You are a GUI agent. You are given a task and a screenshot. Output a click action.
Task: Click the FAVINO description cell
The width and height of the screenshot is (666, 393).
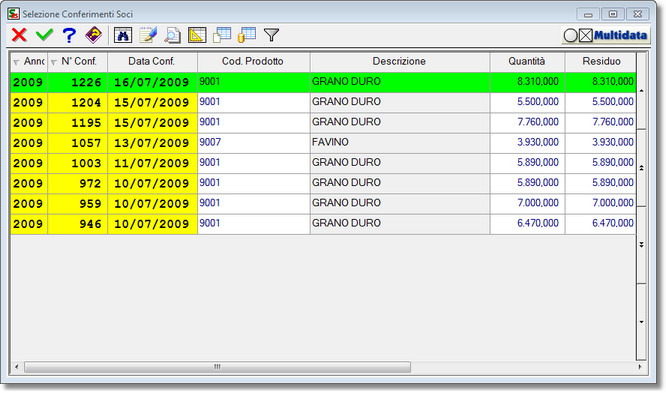(400, 143)
